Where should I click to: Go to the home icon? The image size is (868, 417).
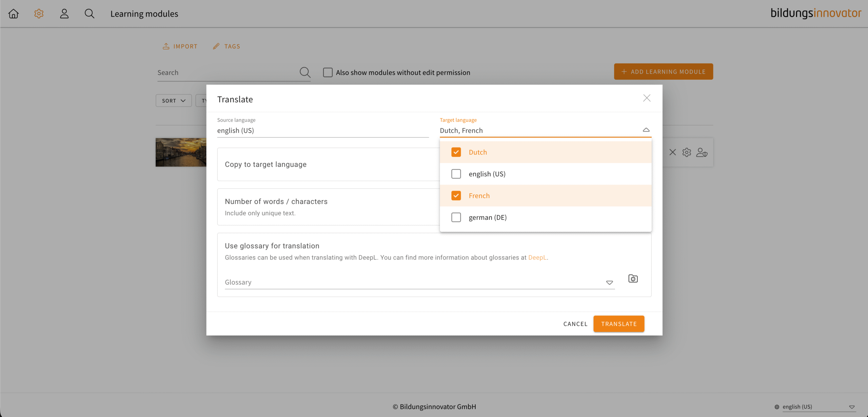[x=14, y=14]
